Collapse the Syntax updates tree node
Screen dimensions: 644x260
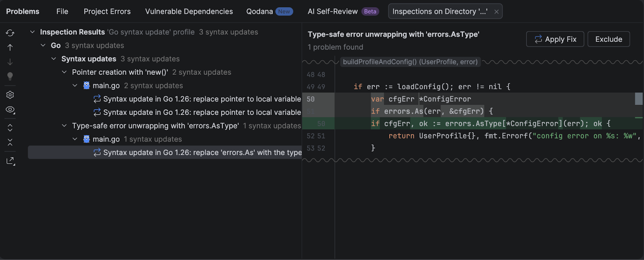54,59
